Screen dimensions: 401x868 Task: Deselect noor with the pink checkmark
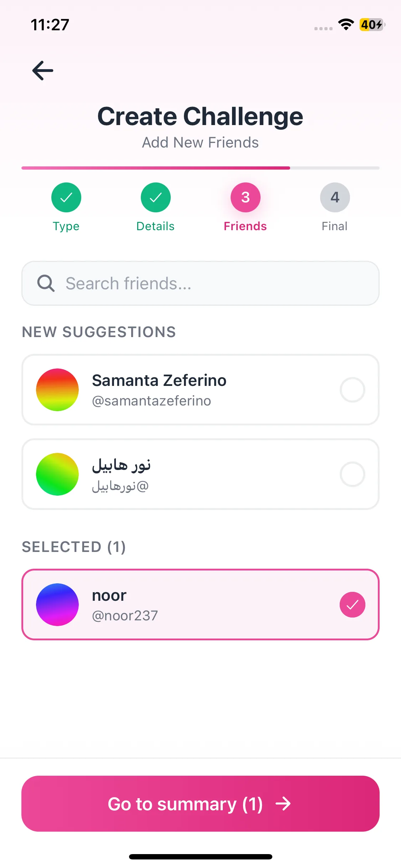coord(352,605)
